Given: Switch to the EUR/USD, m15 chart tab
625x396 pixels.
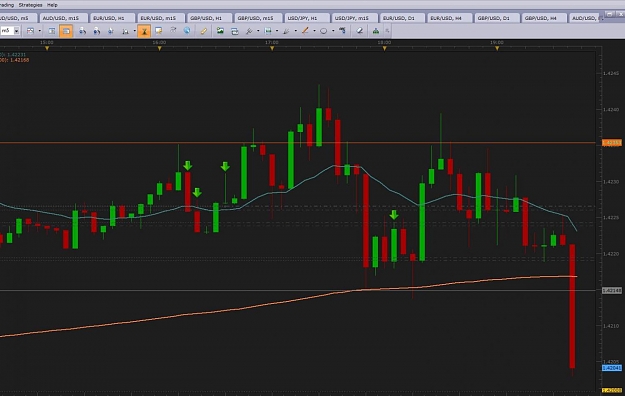Looking at the screenshot, I should pyautogui.click(x=161, y=18).
